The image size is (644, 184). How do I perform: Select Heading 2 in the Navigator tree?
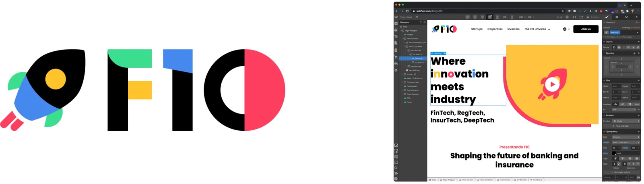tap(419, 59)
